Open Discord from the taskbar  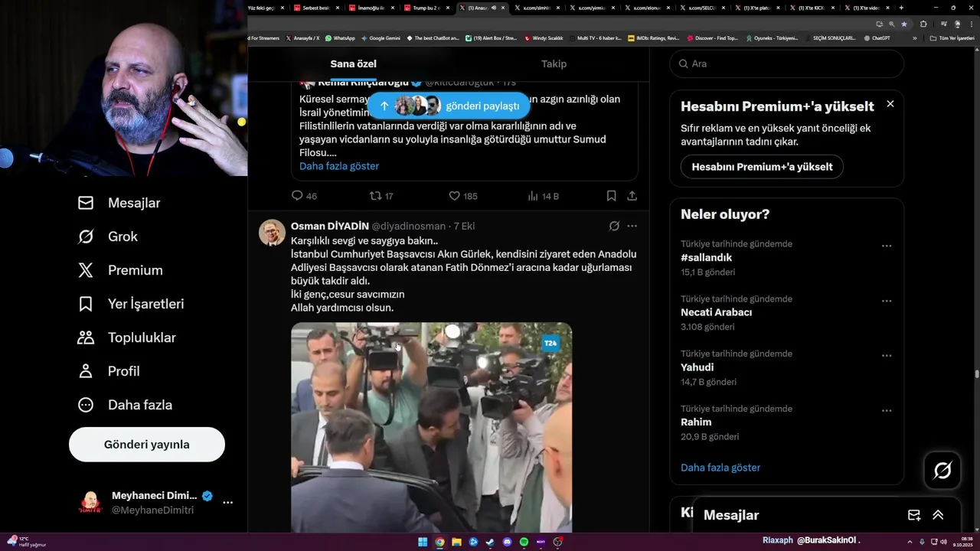coord(507,542)
